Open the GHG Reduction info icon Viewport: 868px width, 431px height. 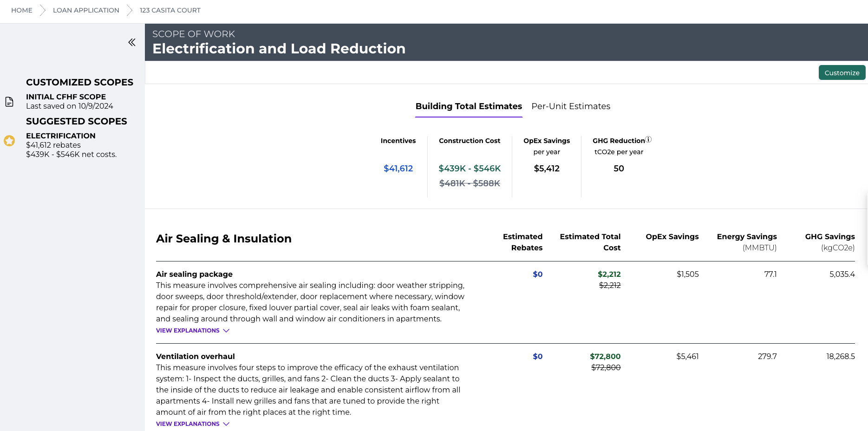(649, 139)
